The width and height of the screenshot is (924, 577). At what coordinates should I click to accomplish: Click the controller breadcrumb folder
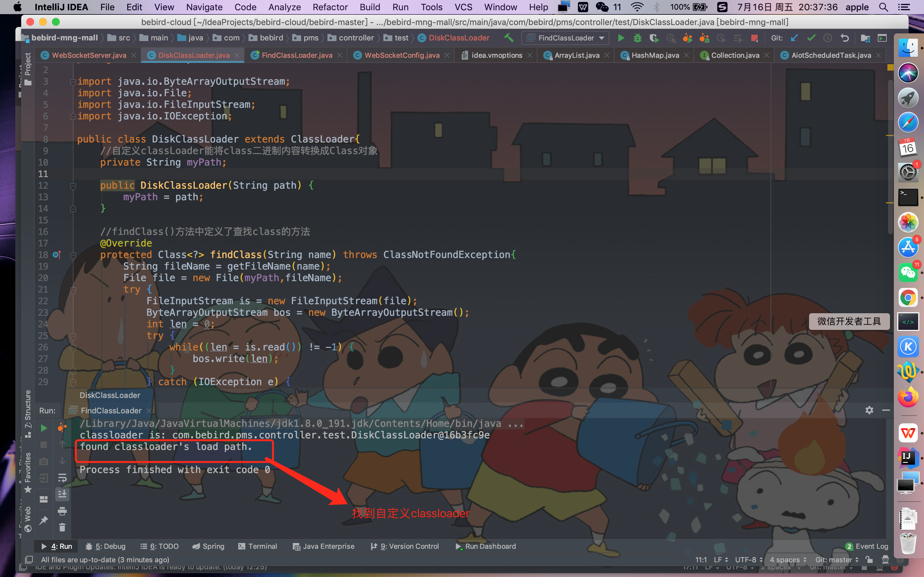coord(351,38)
